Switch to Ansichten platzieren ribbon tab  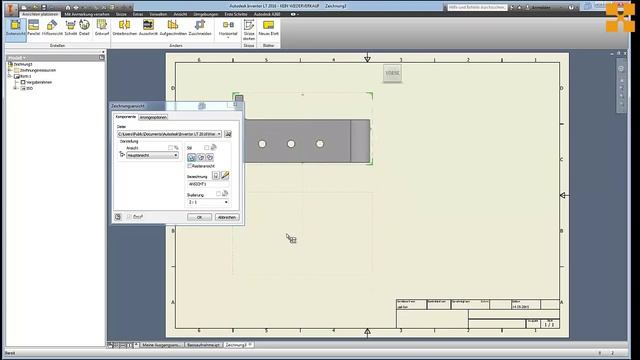tap(40, 14)
